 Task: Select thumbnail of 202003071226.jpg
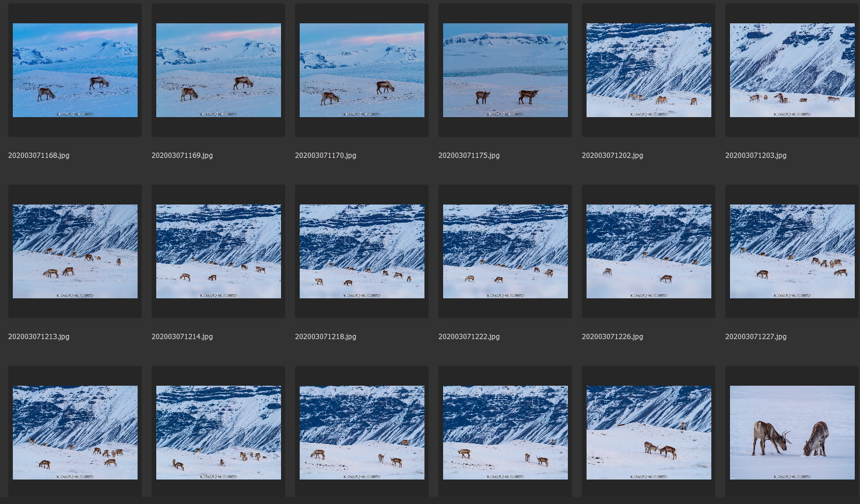pyautogui.click(x=649, y=251)
